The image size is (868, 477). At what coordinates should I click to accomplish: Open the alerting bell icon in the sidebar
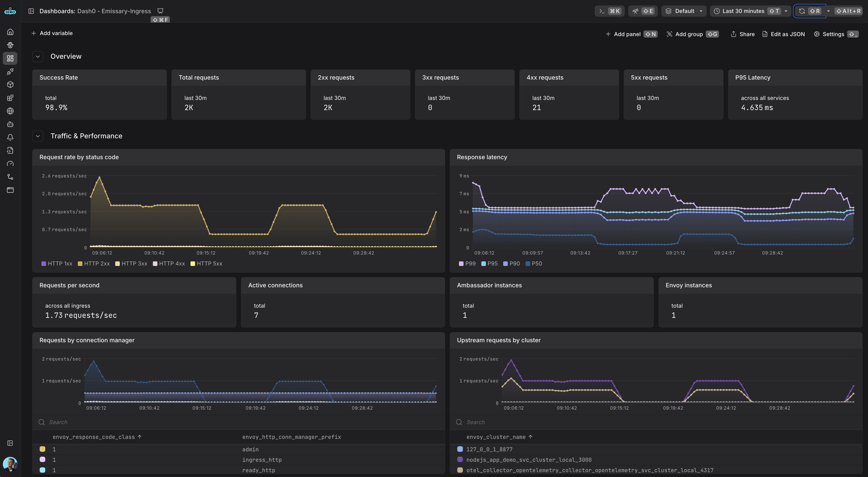[10, 137]
